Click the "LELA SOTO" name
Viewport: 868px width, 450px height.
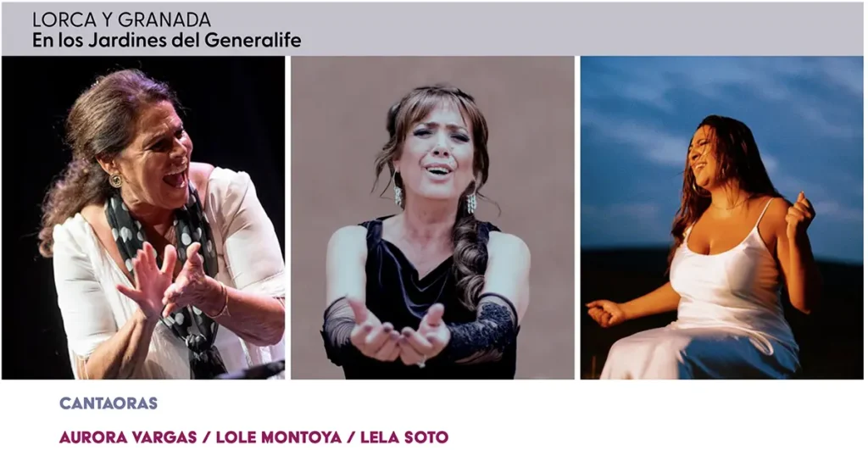[404, 437]
